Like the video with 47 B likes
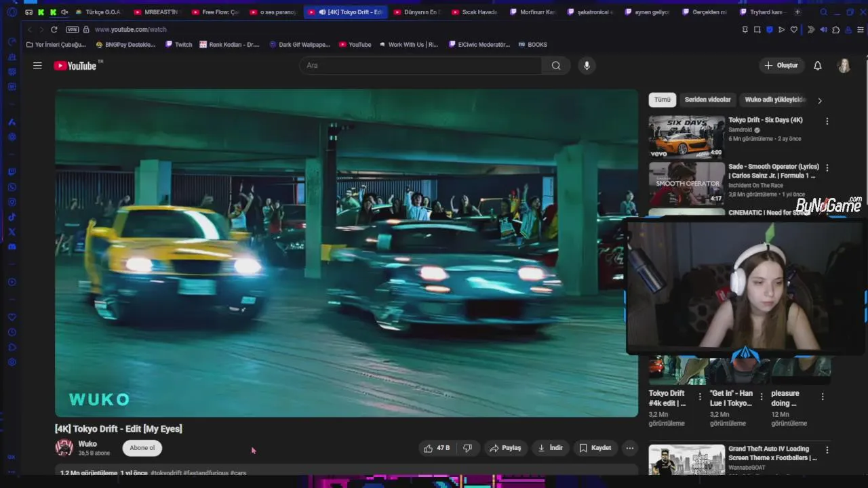Image resolution: width=868 pixels, height=488 pixels. (x=437, y=448)
